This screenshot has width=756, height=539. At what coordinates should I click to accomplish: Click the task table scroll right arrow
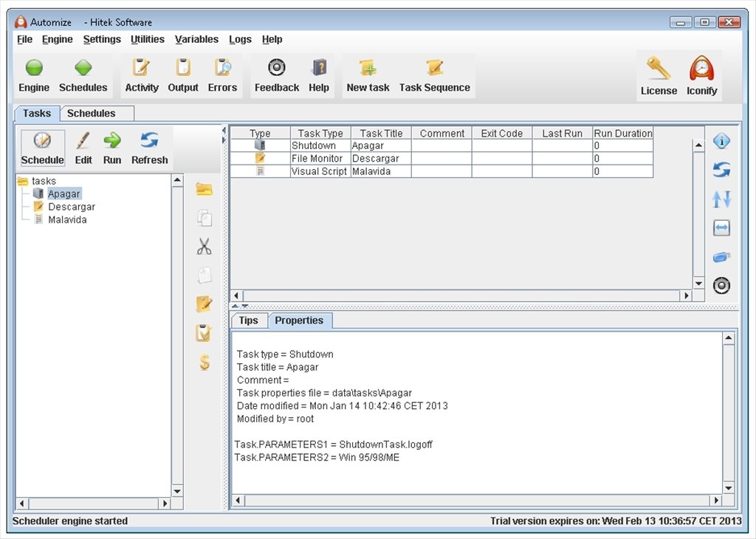click(x=686, y=295)
